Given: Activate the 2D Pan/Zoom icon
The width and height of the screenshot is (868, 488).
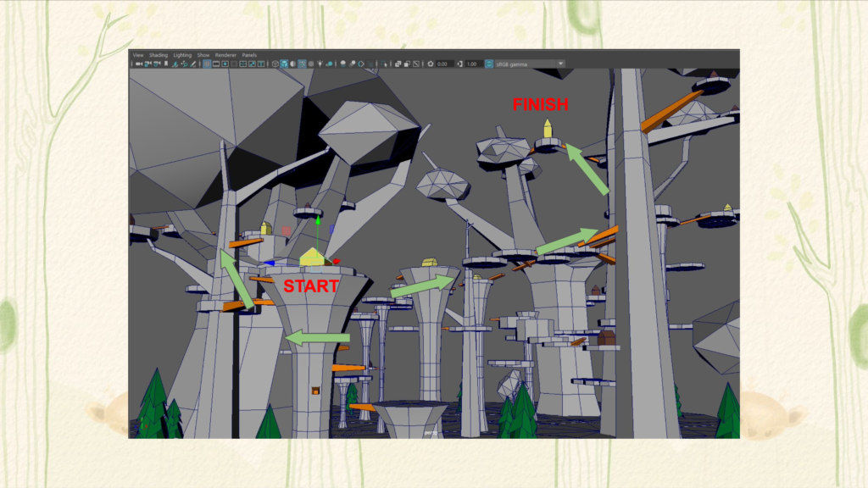Looking at the screenshot, I should [x=184, y=64].
